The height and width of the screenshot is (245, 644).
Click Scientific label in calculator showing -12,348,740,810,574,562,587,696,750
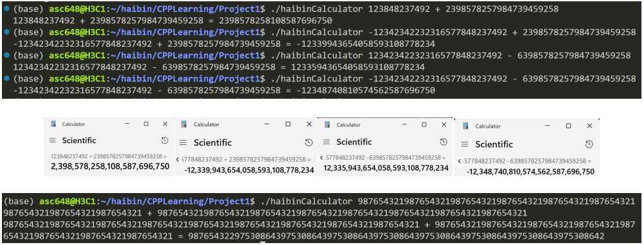(494, 144)
